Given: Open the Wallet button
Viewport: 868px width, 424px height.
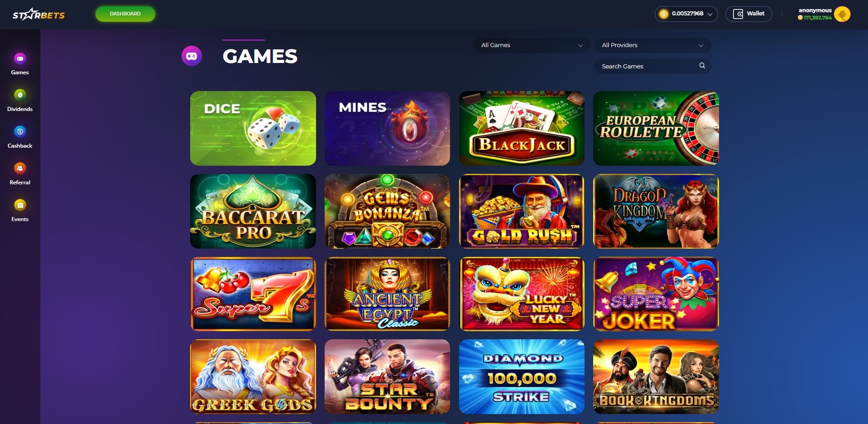Looking at the screenshot, I should (x=748, y=14).
